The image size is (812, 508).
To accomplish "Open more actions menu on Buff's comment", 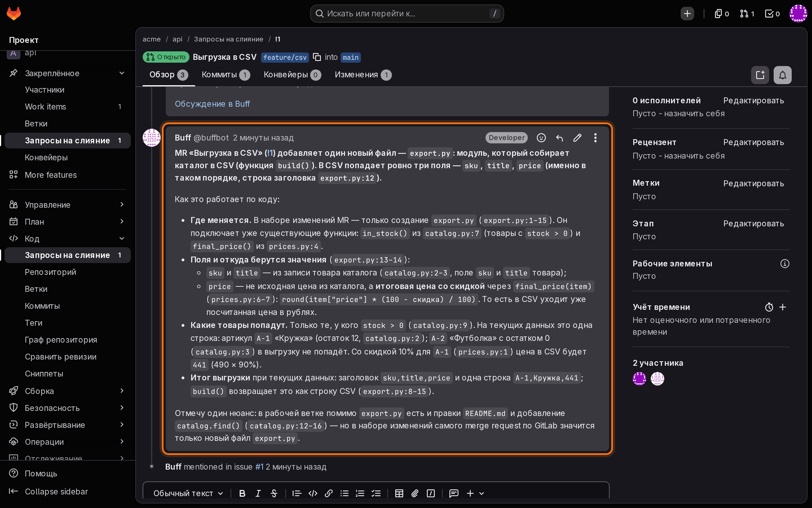I will pyautogui.click(x=595, y=138).
